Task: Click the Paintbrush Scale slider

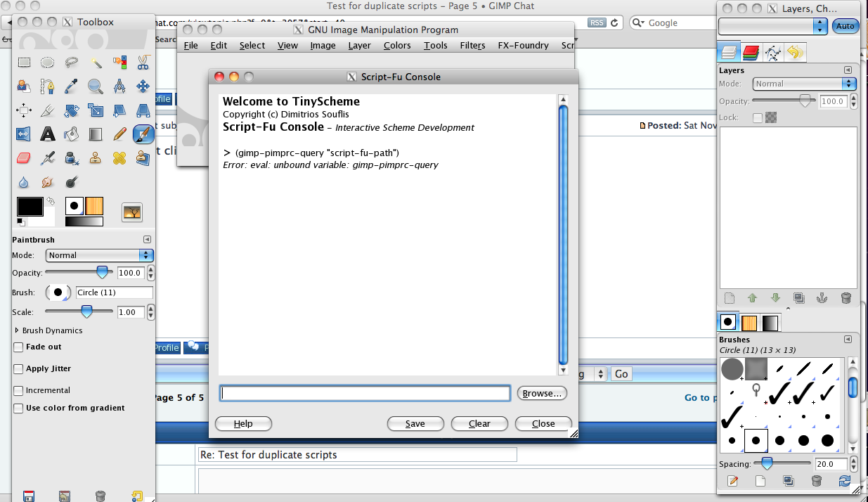Action: click(x=79, y=311)
